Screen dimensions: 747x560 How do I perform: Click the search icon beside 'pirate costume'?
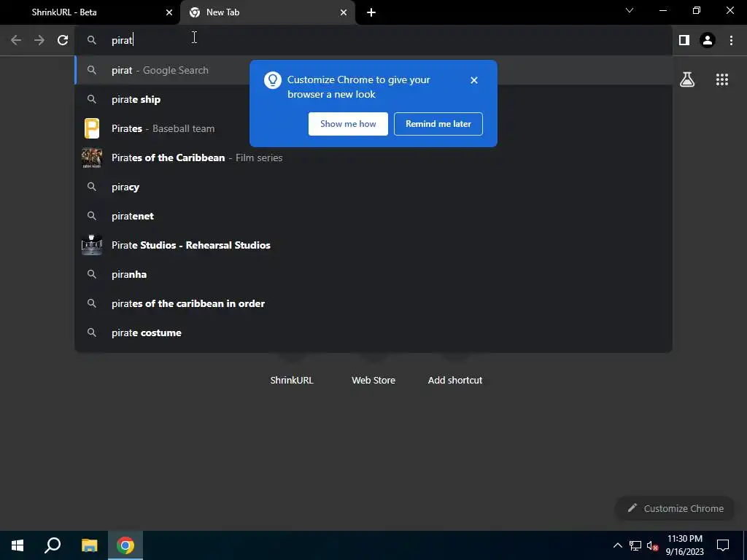92,332
